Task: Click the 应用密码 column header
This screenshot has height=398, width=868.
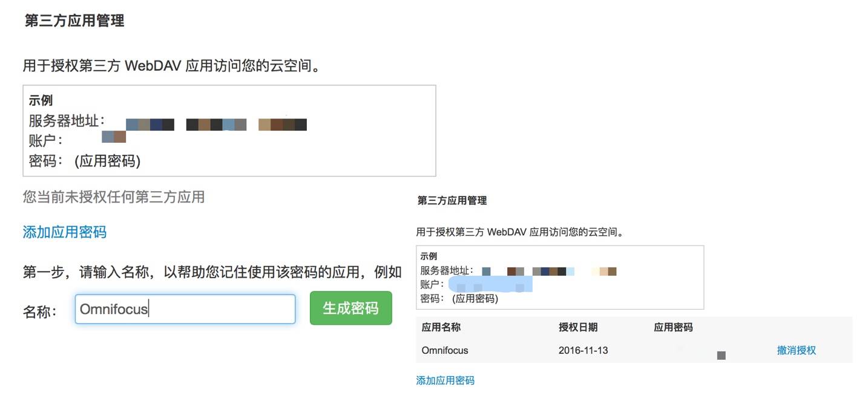Action: [673, 327]
